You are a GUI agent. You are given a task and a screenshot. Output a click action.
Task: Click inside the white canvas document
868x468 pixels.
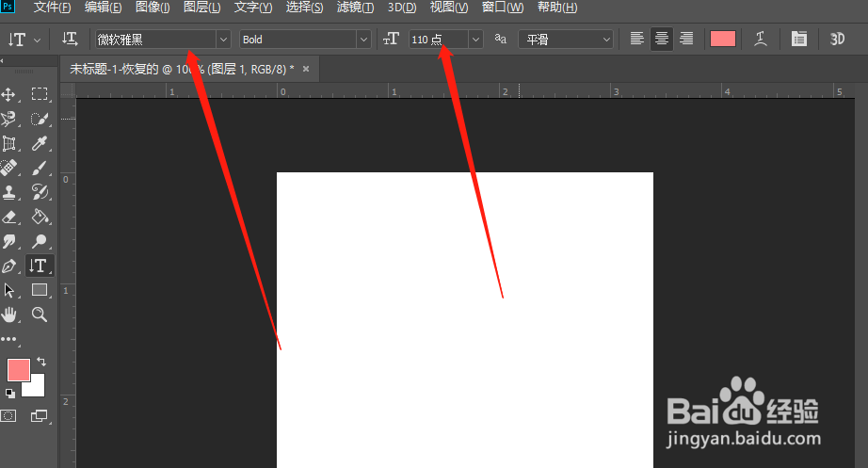tap(465, 320)
